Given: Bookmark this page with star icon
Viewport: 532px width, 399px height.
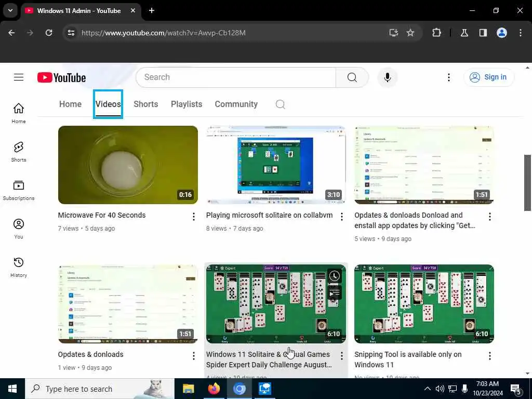Looking at the screenshot, I should 410,33.
